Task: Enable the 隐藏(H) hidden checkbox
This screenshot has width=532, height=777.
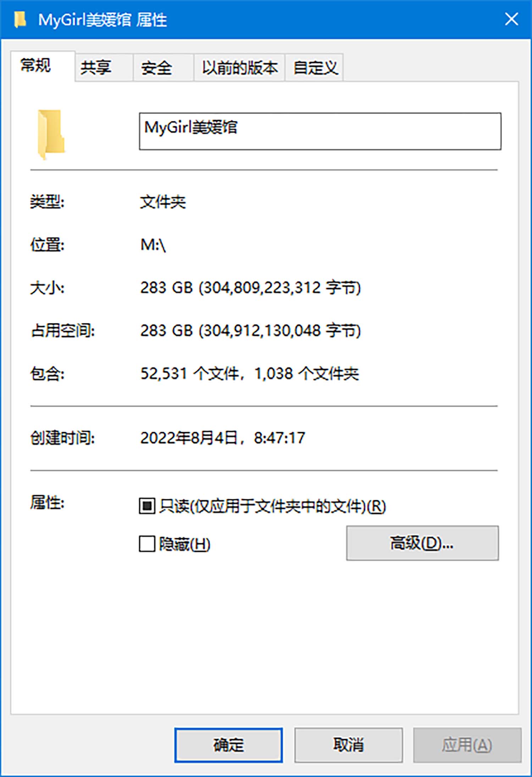Action: (147, 544)
